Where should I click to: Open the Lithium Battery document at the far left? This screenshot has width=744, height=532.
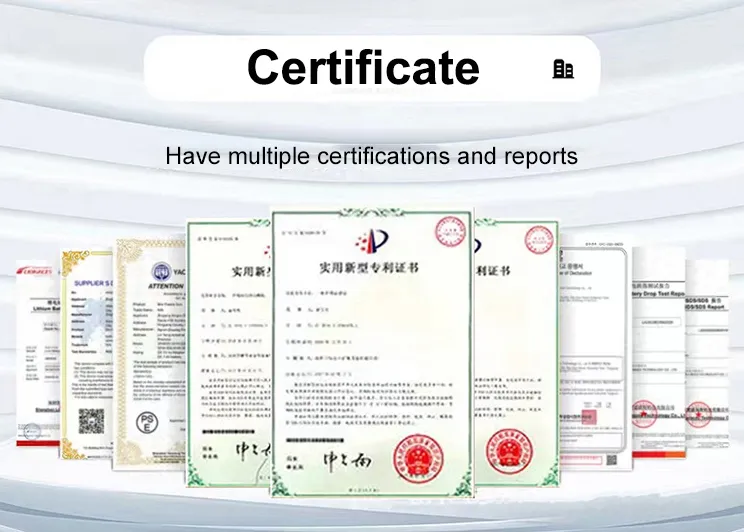tap(38, 353)
